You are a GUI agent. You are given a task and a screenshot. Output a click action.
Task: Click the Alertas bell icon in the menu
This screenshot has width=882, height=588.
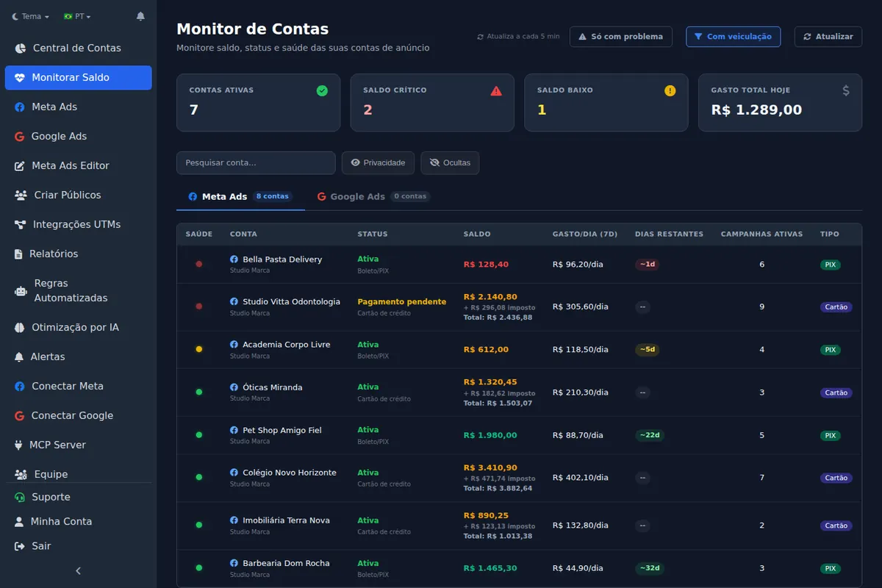click(x=19, y=356)
